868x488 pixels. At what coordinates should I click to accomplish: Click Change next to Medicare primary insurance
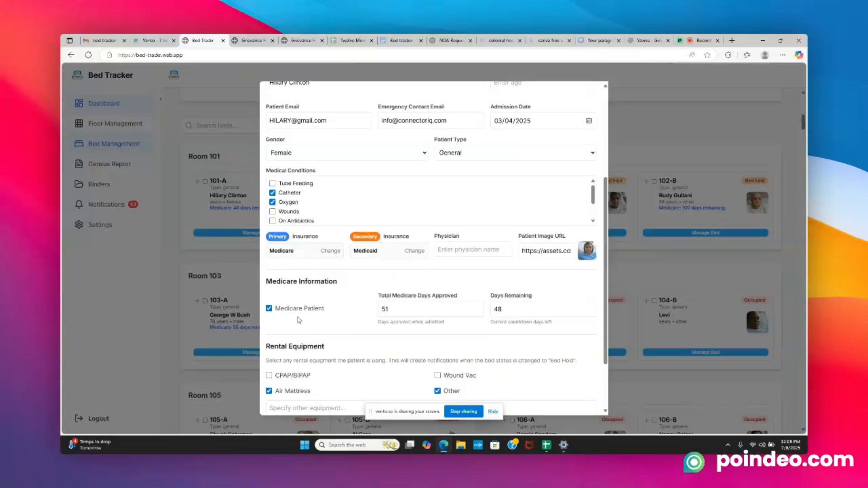pyautogui.click(x=330, y=251)
